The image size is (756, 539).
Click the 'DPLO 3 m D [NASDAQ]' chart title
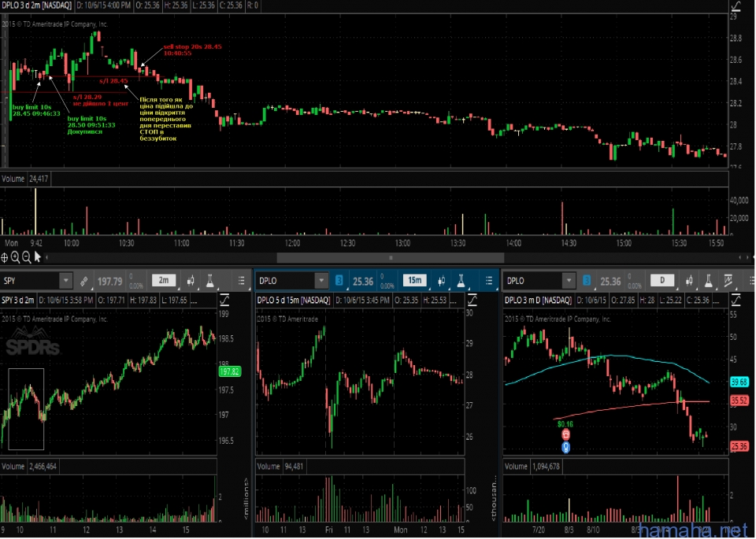click(538, 300)
